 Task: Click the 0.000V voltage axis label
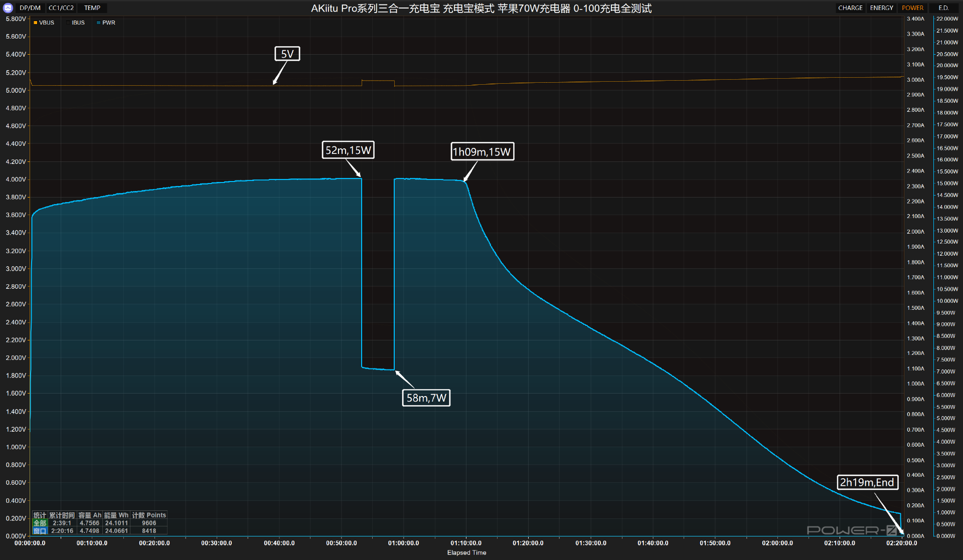(16, 536)
